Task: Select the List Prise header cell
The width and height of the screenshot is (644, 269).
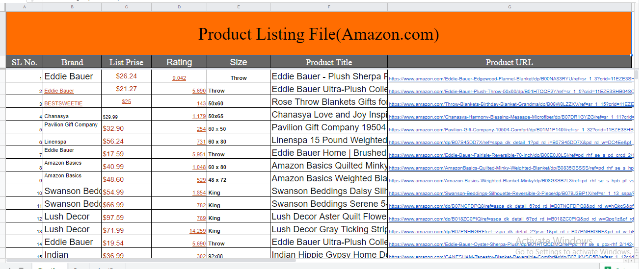Action: pos(127,62)
